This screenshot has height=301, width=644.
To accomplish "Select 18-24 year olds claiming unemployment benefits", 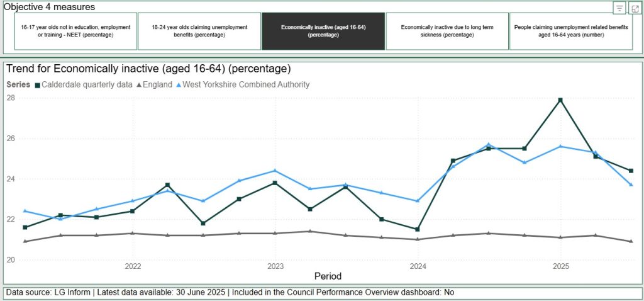I will click(x=199, y=31).
